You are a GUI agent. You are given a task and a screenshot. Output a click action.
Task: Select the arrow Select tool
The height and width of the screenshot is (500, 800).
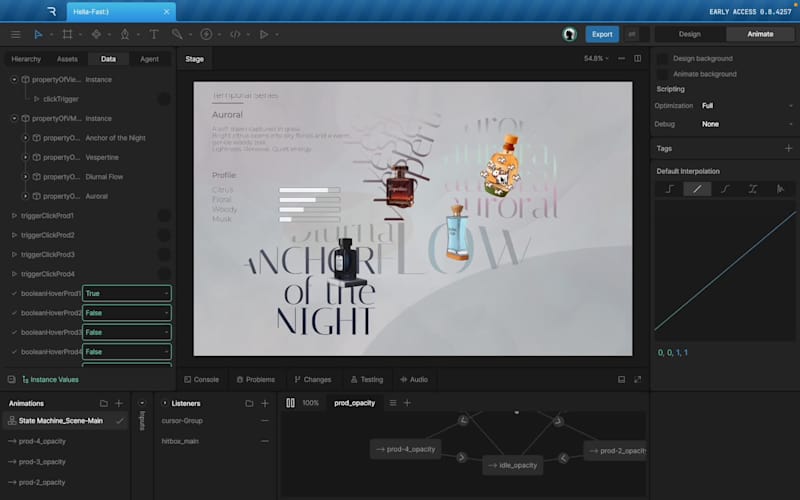[x=38, y=34]
